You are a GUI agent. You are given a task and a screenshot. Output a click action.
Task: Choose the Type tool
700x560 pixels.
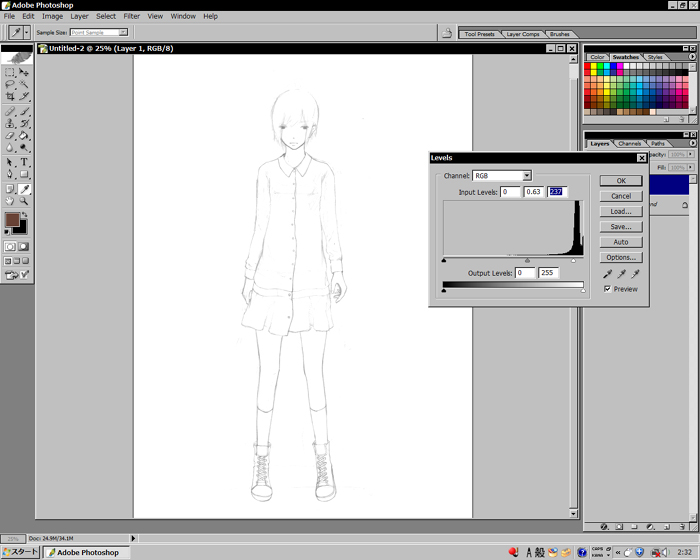[24, 162]
